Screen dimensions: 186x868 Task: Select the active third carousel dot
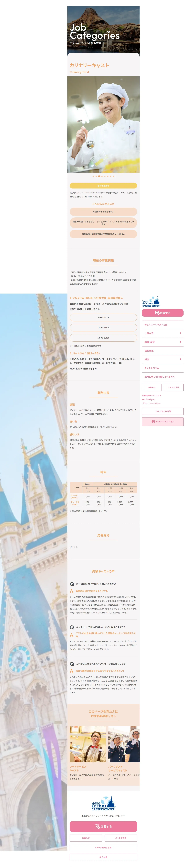pyautogui.click(x=99, y=176)
